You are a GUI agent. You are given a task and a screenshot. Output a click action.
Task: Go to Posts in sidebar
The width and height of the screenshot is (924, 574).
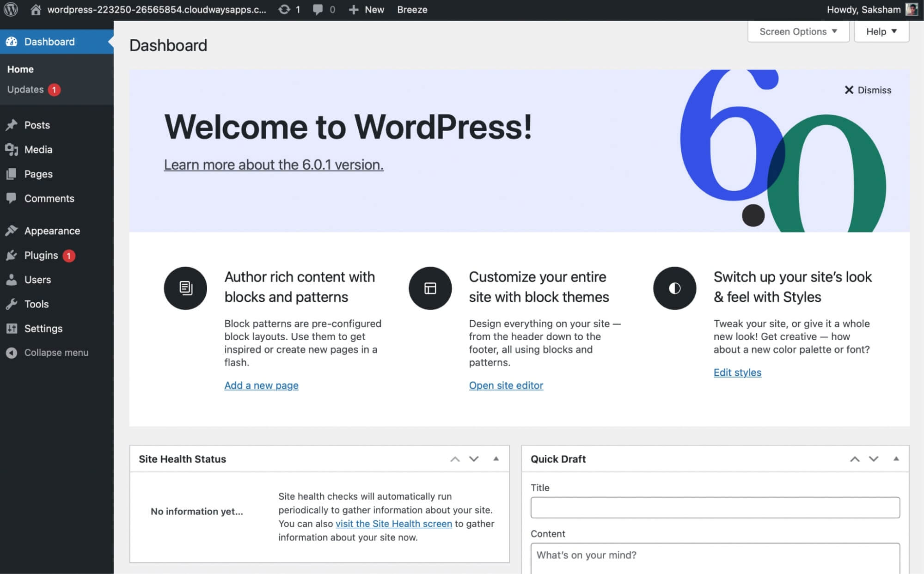(37, 125)
